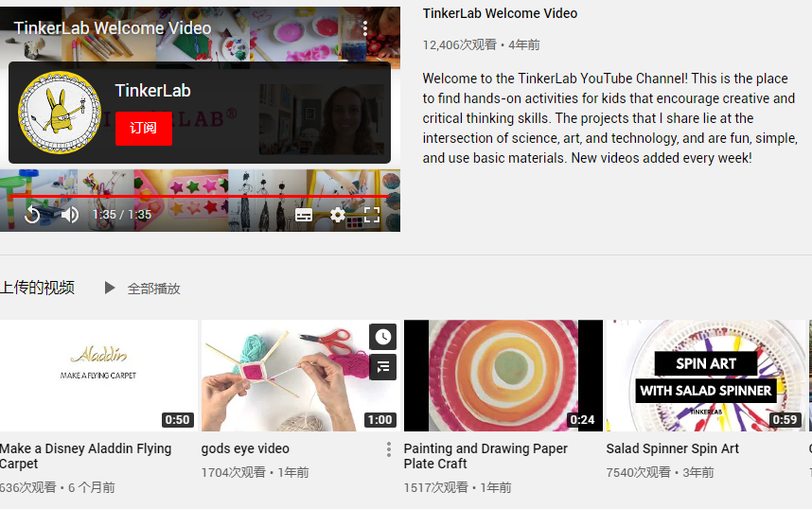Open the three-dot menu on video player

[365, 28]
